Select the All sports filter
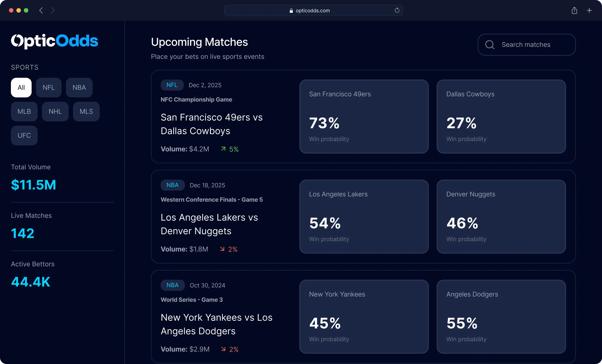 (x=21, y=87)
